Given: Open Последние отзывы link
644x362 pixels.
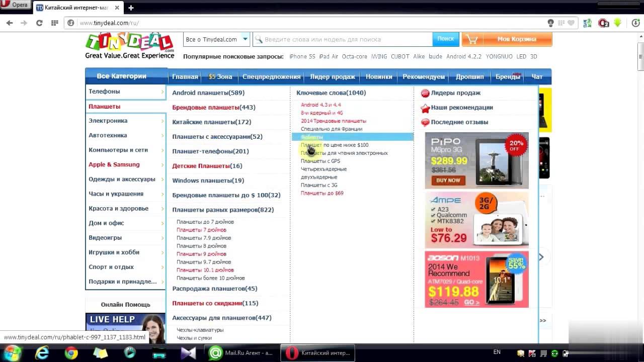Looking at the screenshot, I should click(459, 122).
